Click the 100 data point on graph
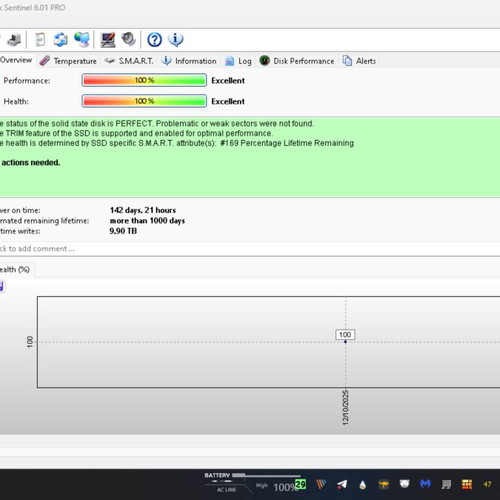The height and width of the screenshot is (500, 500). [x=345, y=342]
